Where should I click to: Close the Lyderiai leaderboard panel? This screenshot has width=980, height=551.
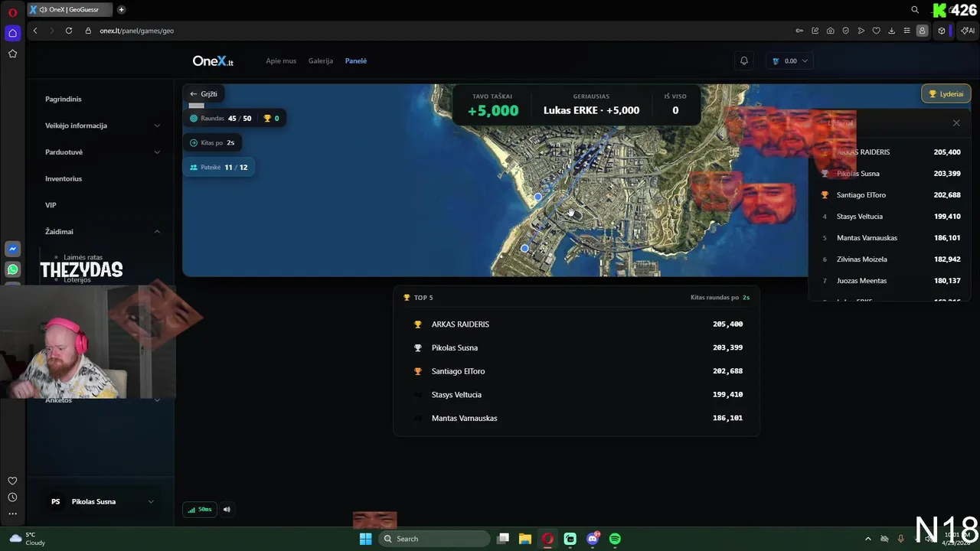[956, 123]
